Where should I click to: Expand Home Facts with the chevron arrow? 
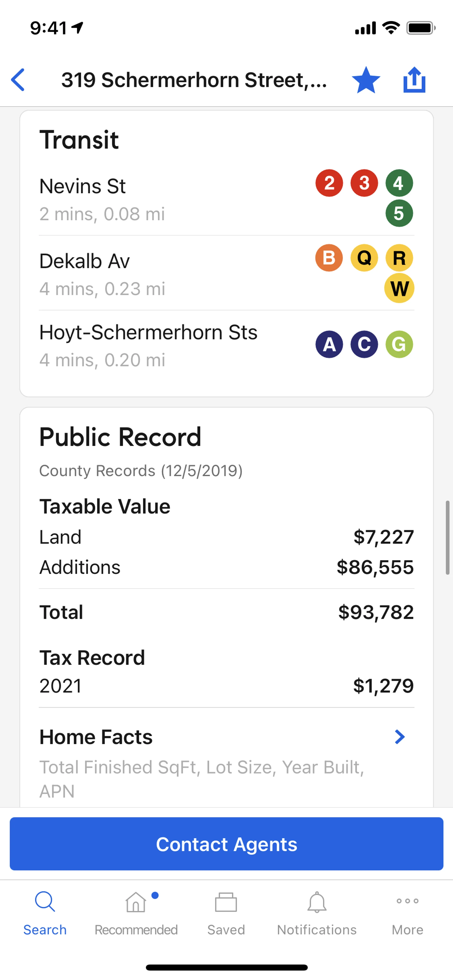click(x=399, y=737)
